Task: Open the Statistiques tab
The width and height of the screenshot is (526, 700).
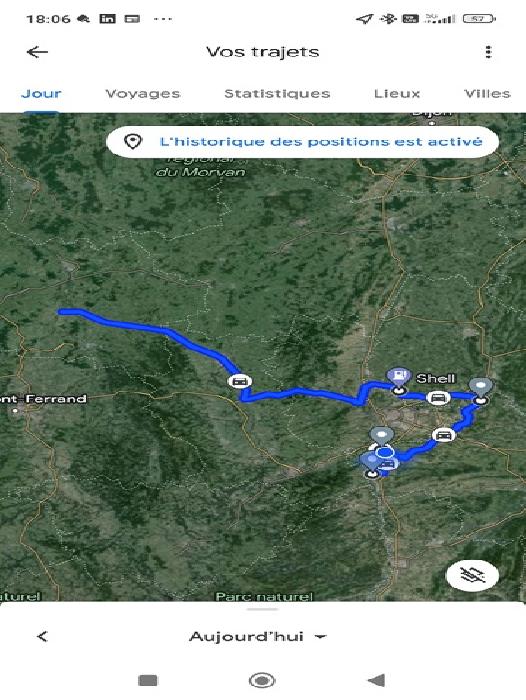Action: click(x=277, y=94)
